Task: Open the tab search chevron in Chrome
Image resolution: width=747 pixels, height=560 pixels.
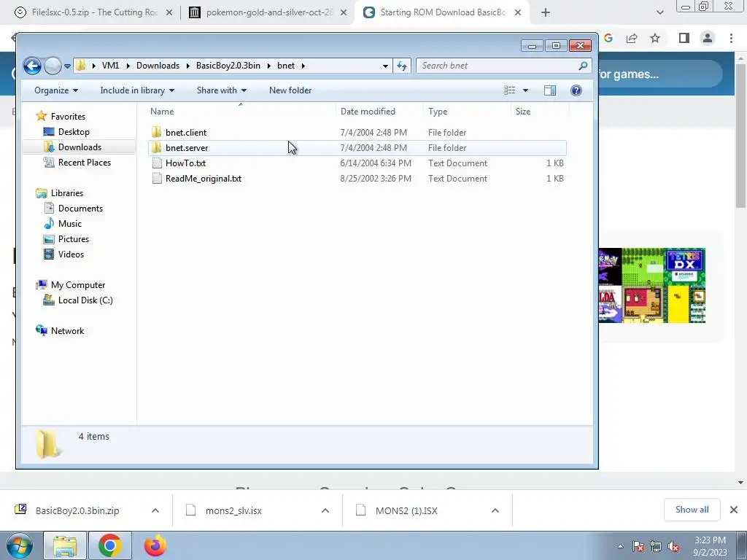Action: click(659, 12)
